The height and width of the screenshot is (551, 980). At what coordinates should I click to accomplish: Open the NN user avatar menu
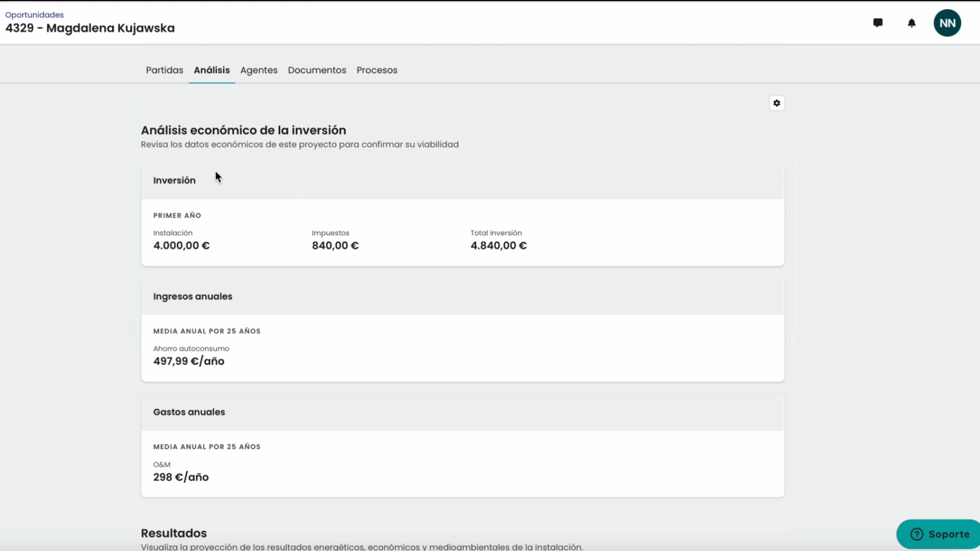point(947,23)
